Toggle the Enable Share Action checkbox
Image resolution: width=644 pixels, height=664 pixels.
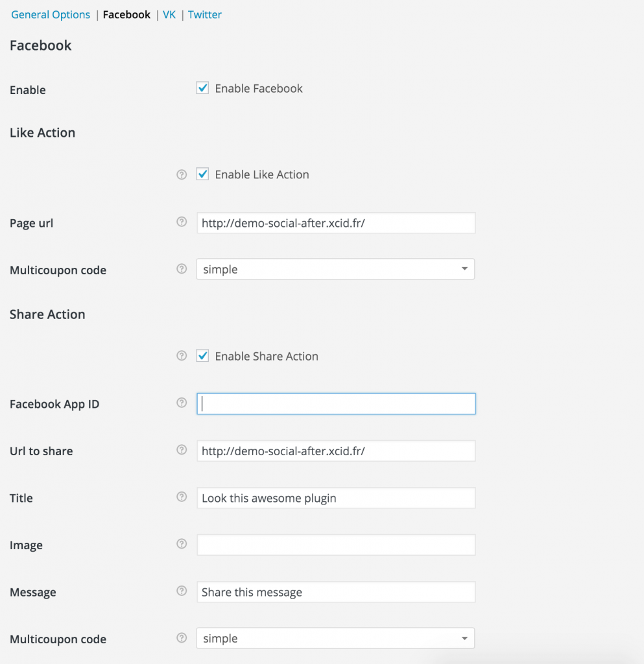click(x=203, y=356)
